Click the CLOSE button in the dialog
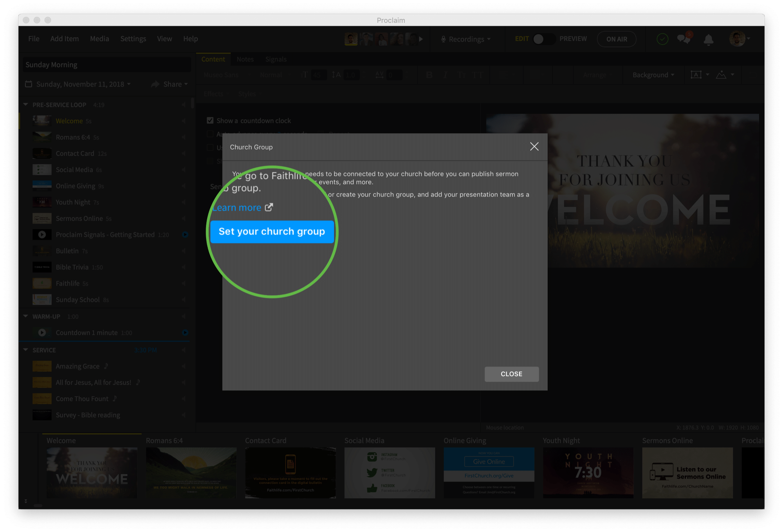 [x=511, y=374]
